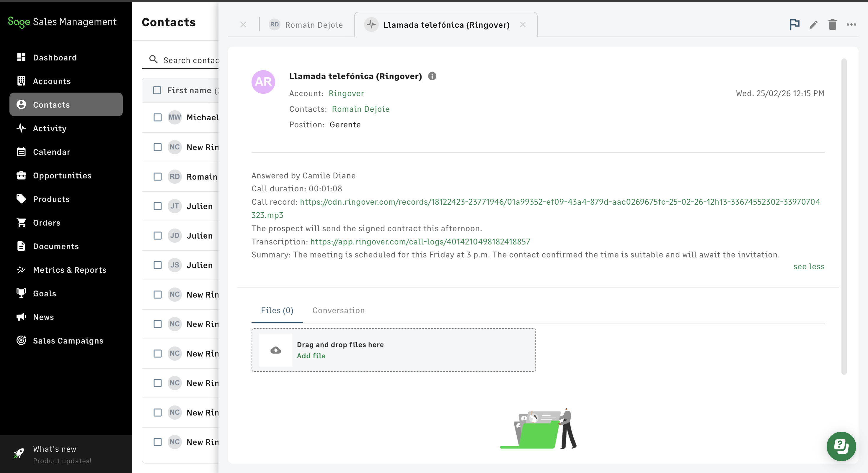Screen dimensions: 868x473
Task: Open Metrics & Reports in the sidebar
Action: 69,270
